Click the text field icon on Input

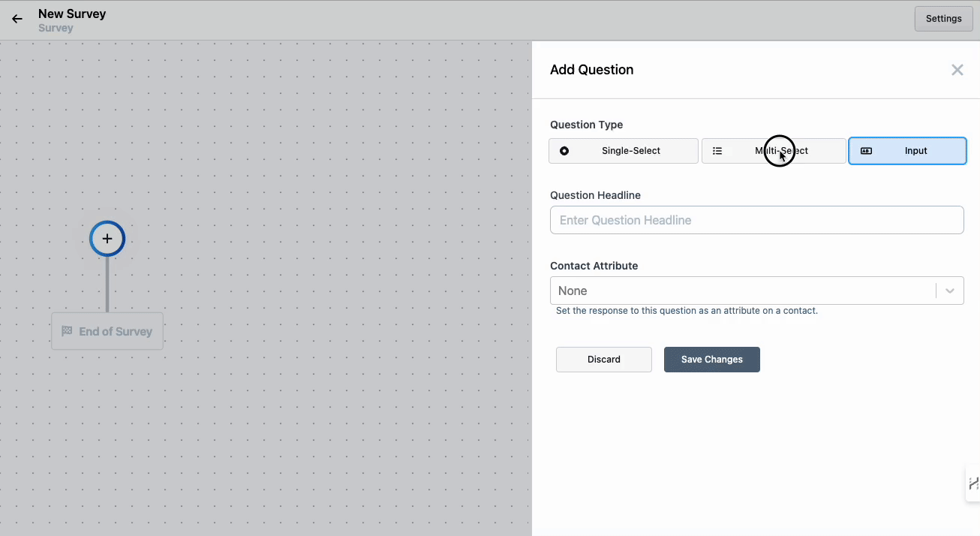pyautogui.click(x=866, y=151)
